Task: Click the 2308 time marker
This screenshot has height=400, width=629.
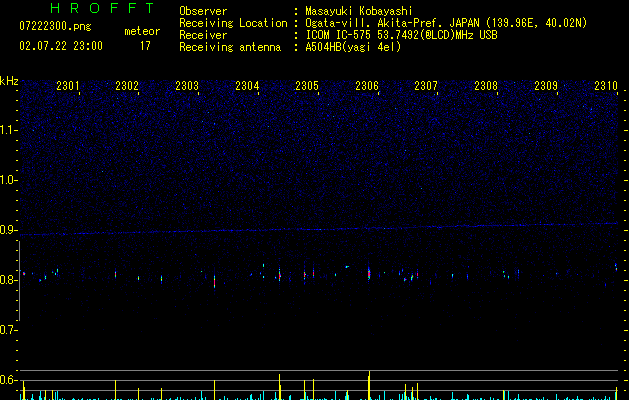Action: pos(486,86)
